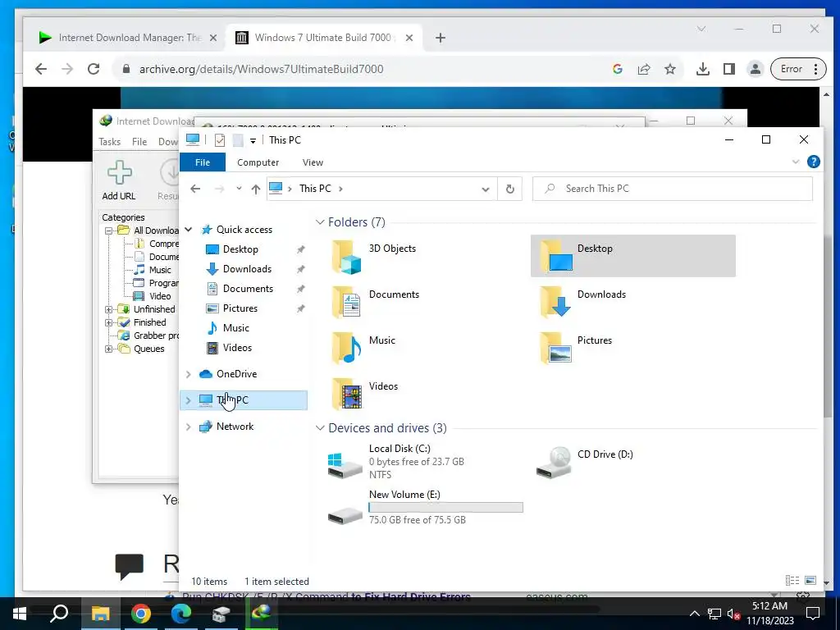Open Customize Quick Access Toolbar dropdown

coord(253,141)
